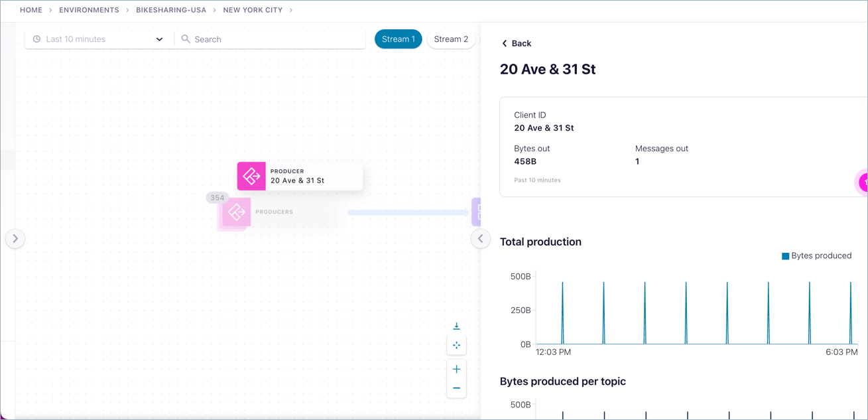Zoom in with the plus icon
Viewport: 868px width, 420px height.
point(456,369)
